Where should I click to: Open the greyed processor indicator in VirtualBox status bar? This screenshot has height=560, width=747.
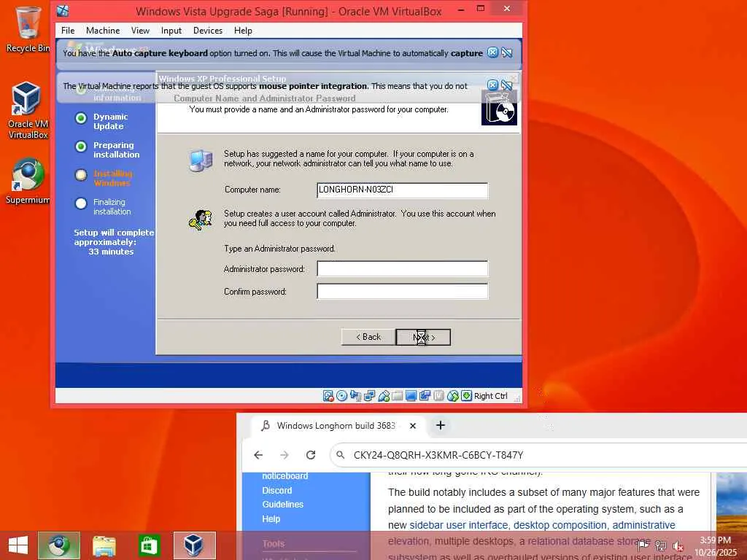point(438,396)
